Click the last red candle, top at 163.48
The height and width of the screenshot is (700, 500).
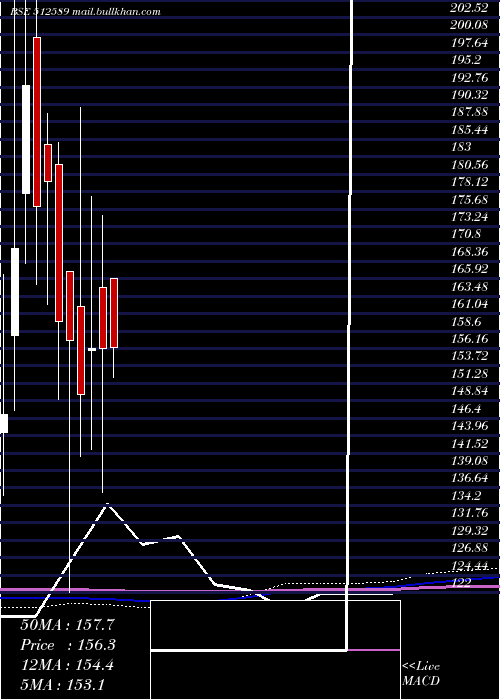[x=114, y=313]
